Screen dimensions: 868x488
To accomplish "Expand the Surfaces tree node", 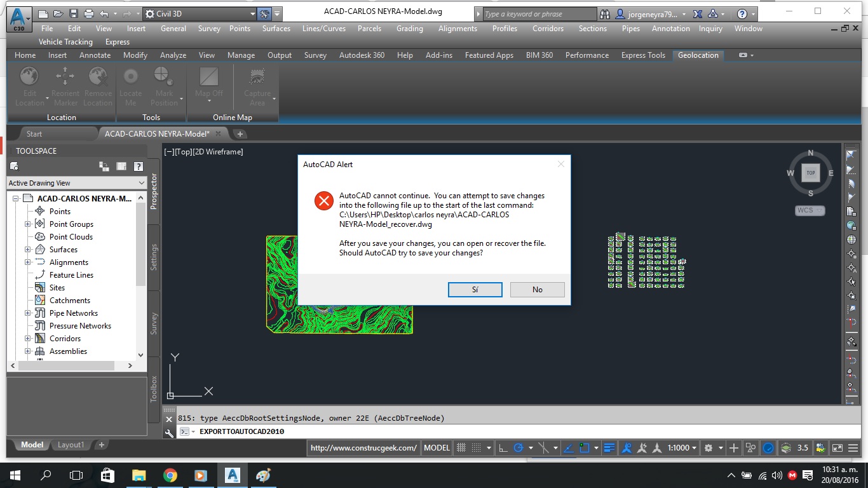I will point(28,250).
